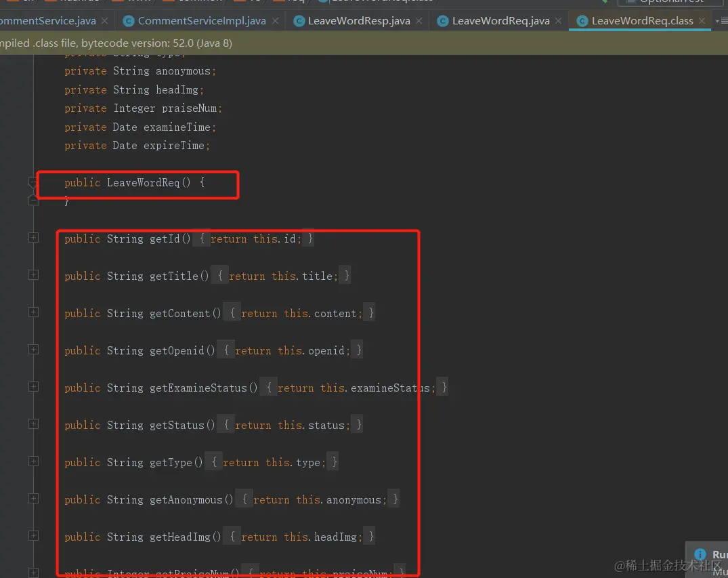
Task: Expand the getTitle() method fold
Action: point(33,275)
